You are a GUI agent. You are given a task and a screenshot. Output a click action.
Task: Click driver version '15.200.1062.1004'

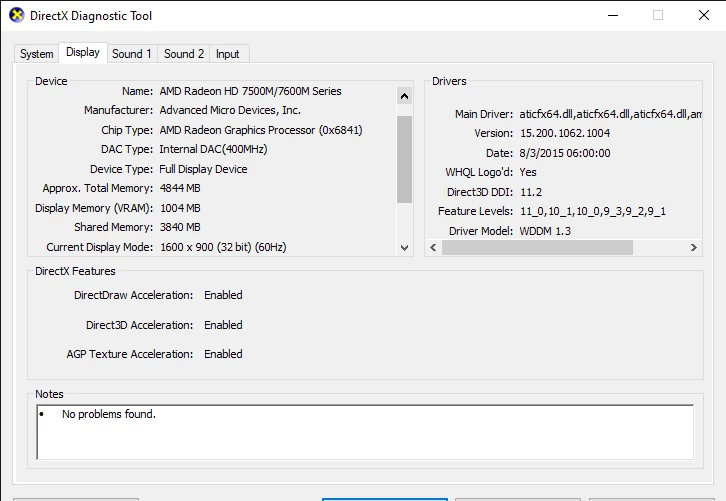[x=565, y=133]
